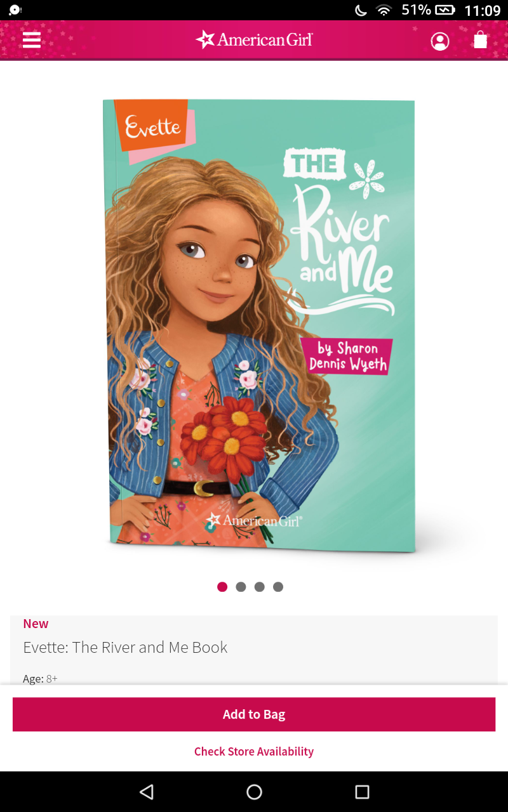The width and height of the screenshot is (508, 812).
Task: Tap the River and Me book cover
Action: 259,325
